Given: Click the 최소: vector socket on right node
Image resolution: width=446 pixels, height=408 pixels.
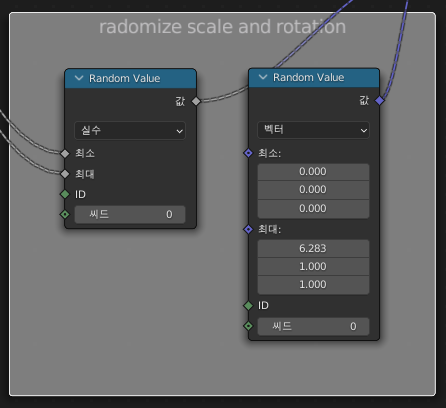Looking at the screenshot, I should pos(248,153).
